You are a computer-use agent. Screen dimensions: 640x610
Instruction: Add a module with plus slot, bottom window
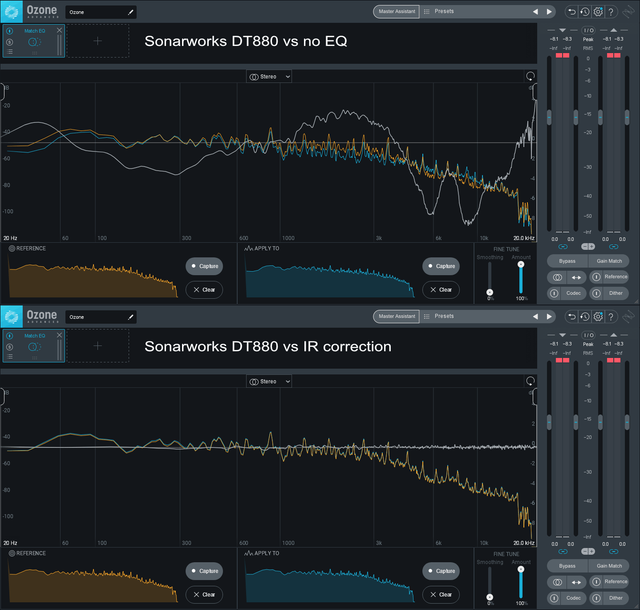coord(98,346)
